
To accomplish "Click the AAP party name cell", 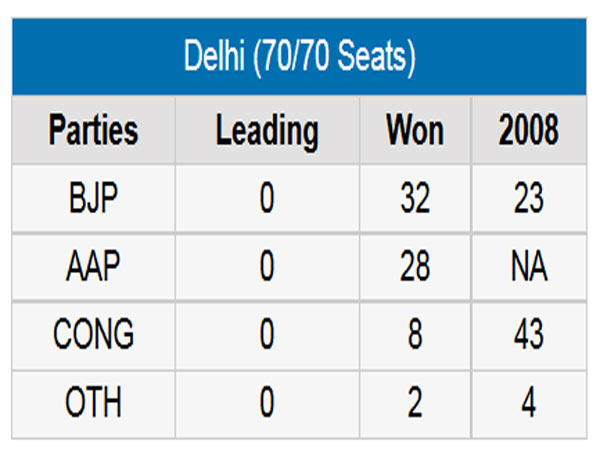I will coord(94,266).
